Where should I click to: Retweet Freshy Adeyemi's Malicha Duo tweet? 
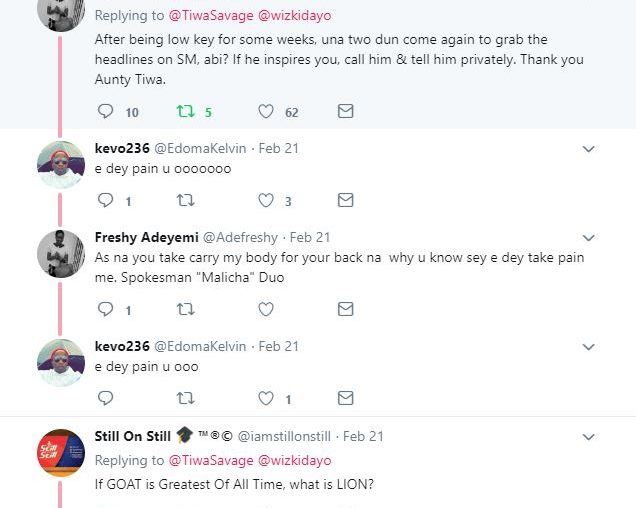click(185, 310)
